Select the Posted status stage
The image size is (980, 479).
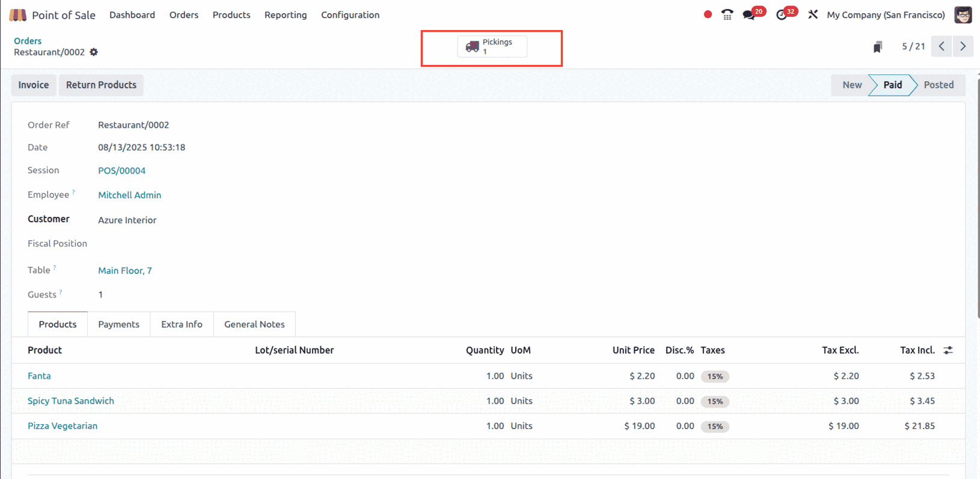[938, 85]
